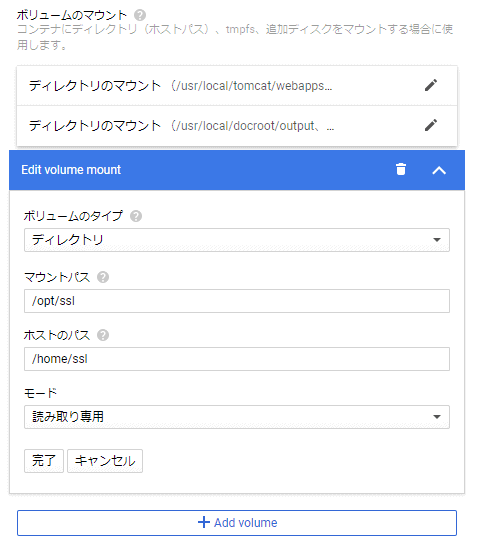Edit the docroot/output directory mount pencil icon

tap(431, 125)
